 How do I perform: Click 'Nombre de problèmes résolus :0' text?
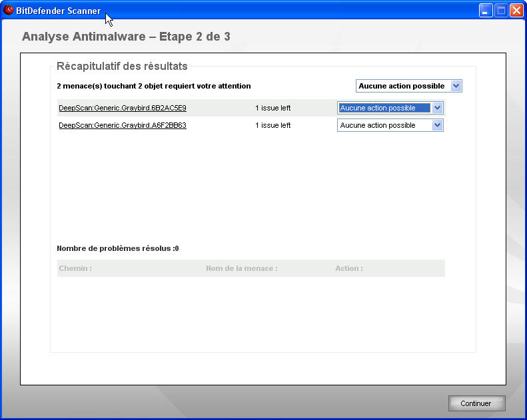[x=118, y=248]
